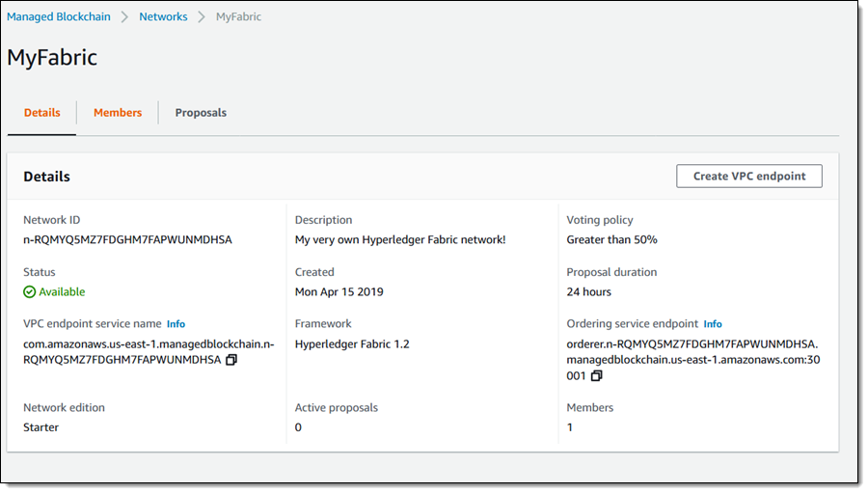Open Info beside Ordering service endpoint

713,324
